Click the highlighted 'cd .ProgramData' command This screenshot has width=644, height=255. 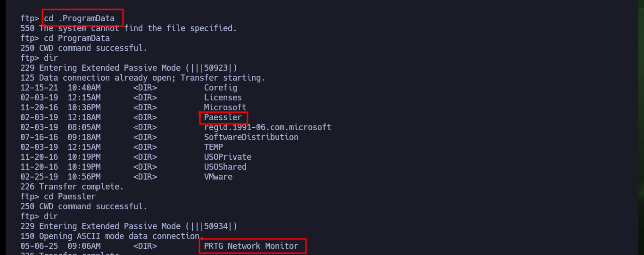coord(79,18)
